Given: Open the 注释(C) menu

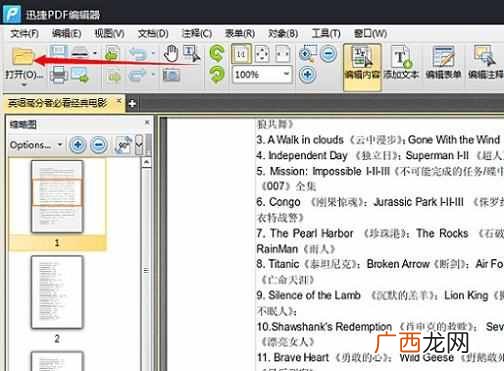Looking at the screenshot, I should click(197, 33).
